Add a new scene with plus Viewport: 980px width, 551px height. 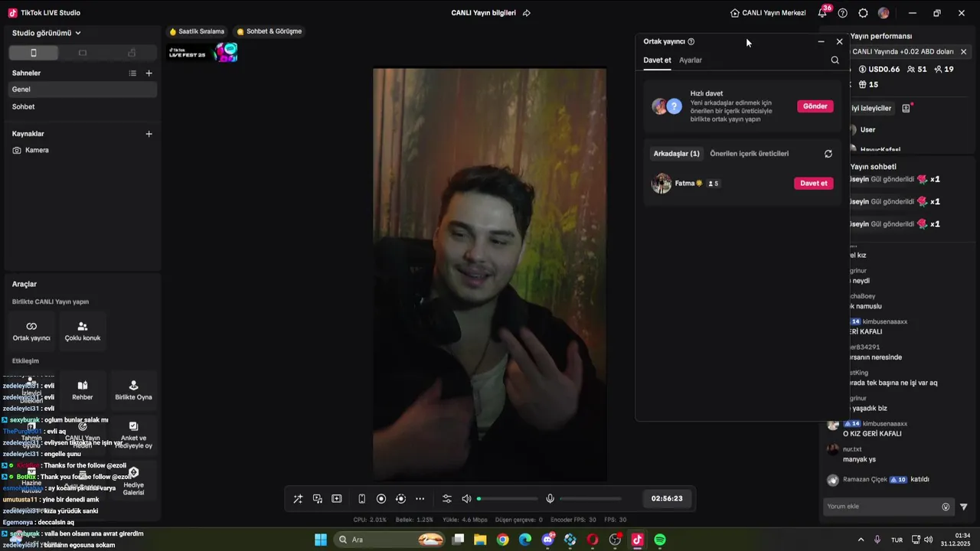(149, 73)
